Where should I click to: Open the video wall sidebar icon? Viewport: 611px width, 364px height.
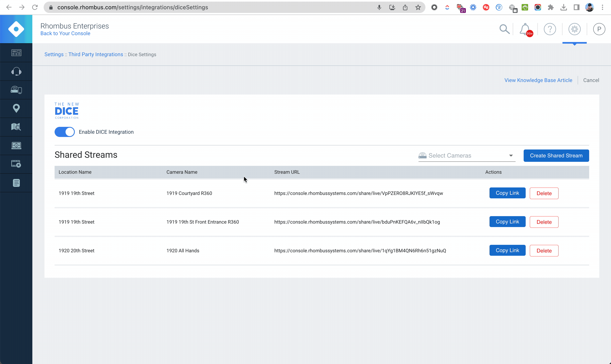16,145
